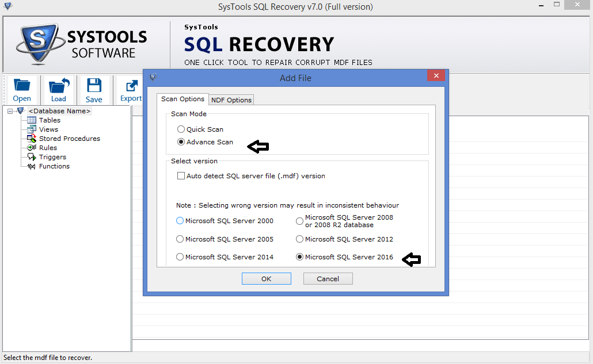The width and height of the screenshot is (593, 364).
Task: Switch to the Scan Options tab
Action: pos(183,99)
